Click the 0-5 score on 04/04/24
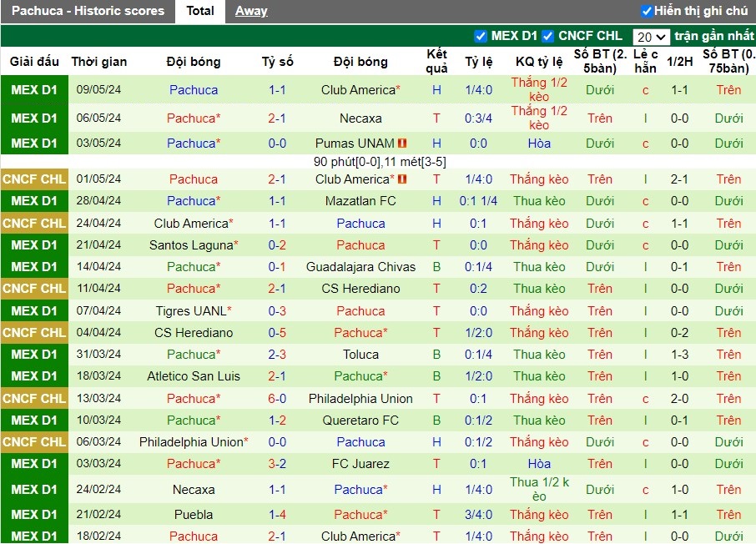Viewport: 756px width, 544px height. tap(277, 333)
